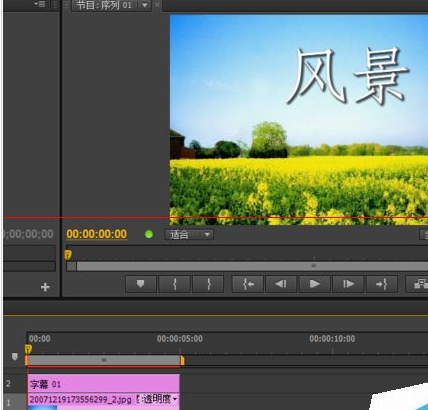Viewport: 428px width, 410px height.
Task: Step back one frame
Action: (281, 284)
